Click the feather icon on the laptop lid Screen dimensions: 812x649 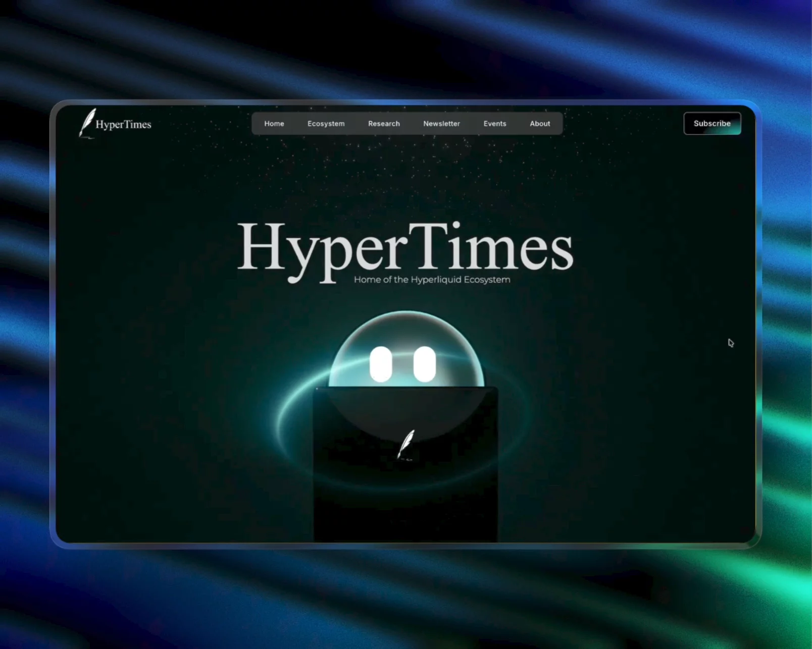(406, 445)
